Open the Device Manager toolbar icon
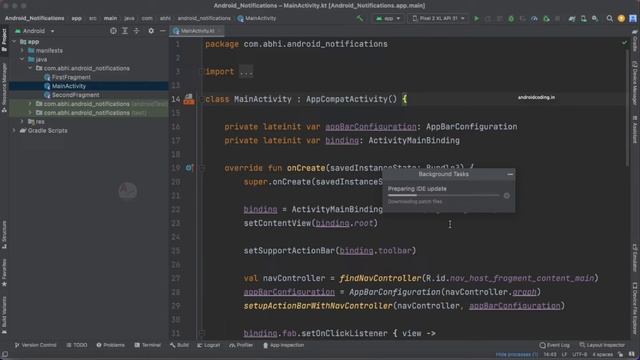640x360 pixels. pos(584,18)
